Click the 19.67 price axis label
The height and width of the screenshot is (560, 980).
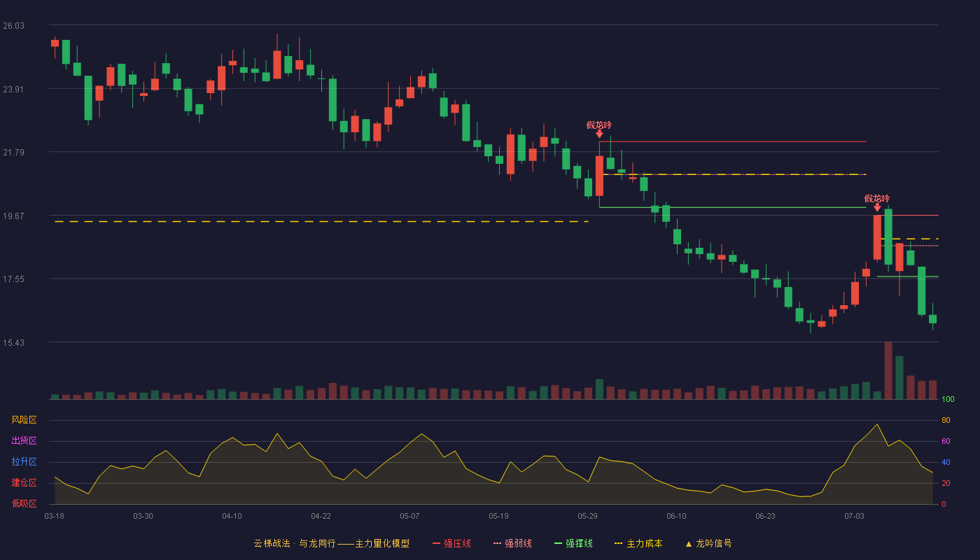pyautogui.click(x=14, y=216)
